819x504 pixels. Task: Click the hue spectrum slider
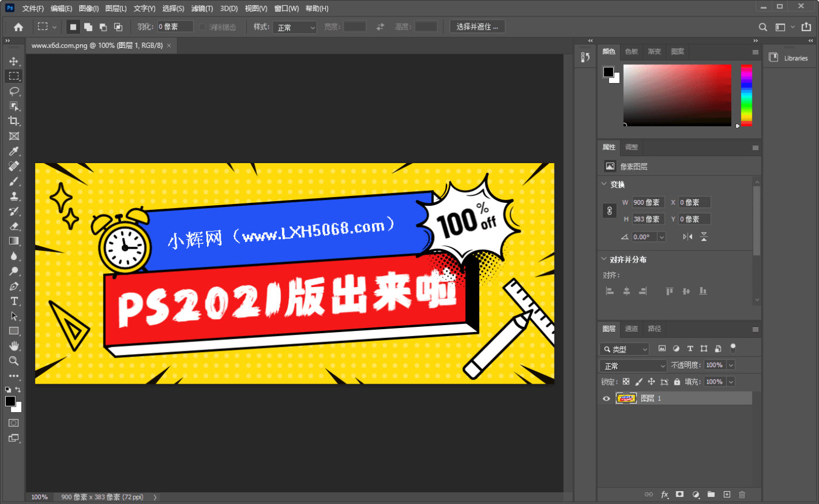pos(746,95)
